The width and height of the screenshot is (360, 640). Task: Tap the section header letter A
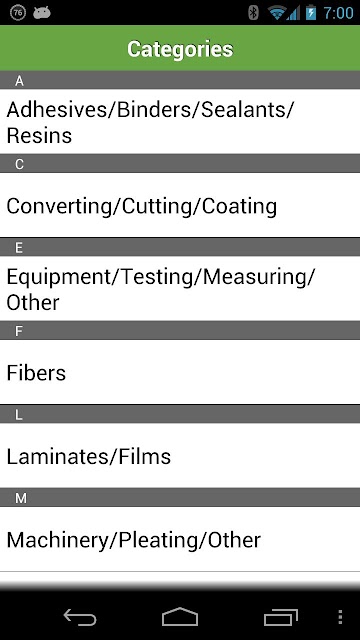19,81
